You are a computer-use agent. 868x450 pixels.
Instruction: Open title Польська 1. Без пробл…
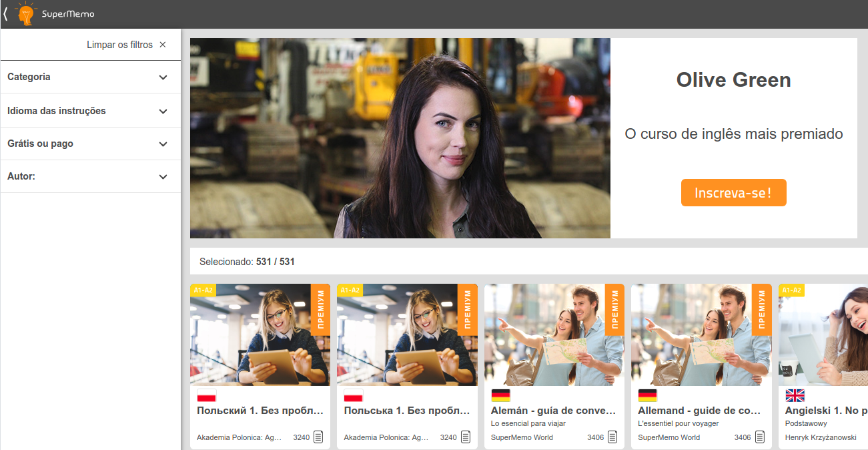tap(407, 411)
